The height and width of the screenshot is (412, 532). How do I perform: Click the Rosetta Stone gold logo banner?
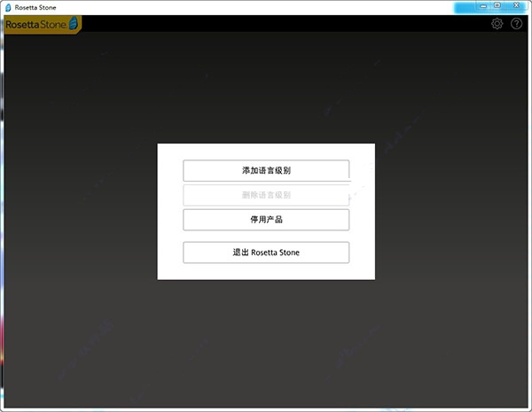(43, 25)
